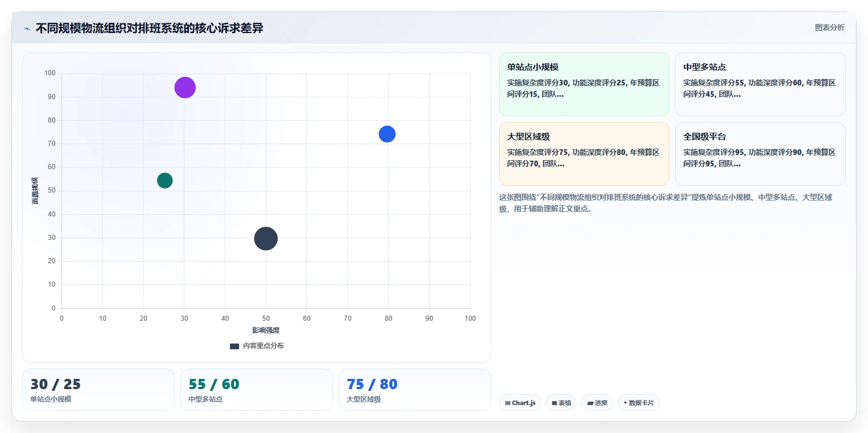868x433 pixels.
Task: Select the 进度 tag
Action: (x=597, y=403)
